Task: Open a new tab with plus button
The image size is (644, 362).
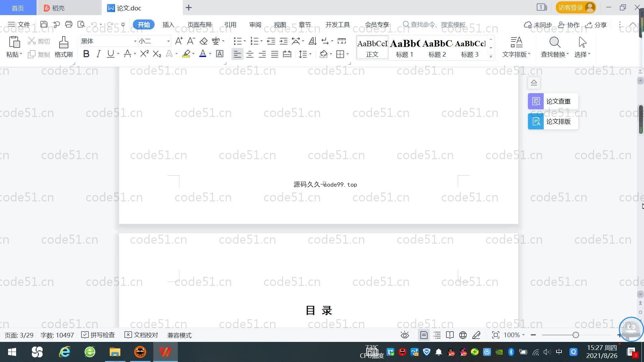Action: tap(189, 7)
